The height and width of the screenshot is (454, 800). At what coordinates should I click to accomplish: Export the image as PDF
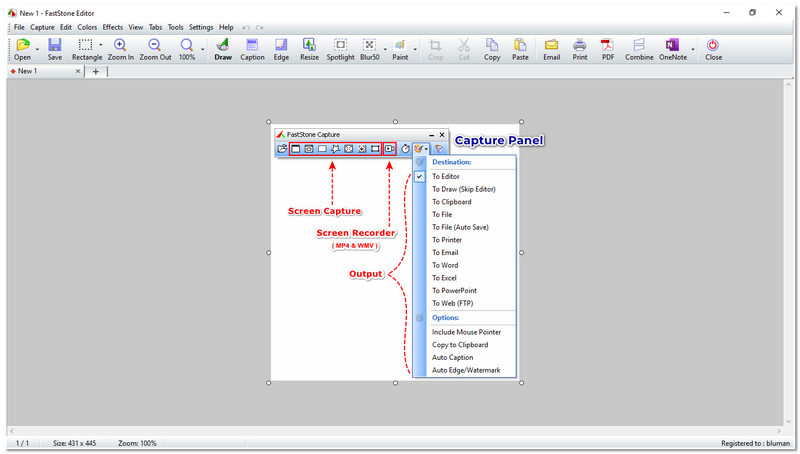click(607, 49)
